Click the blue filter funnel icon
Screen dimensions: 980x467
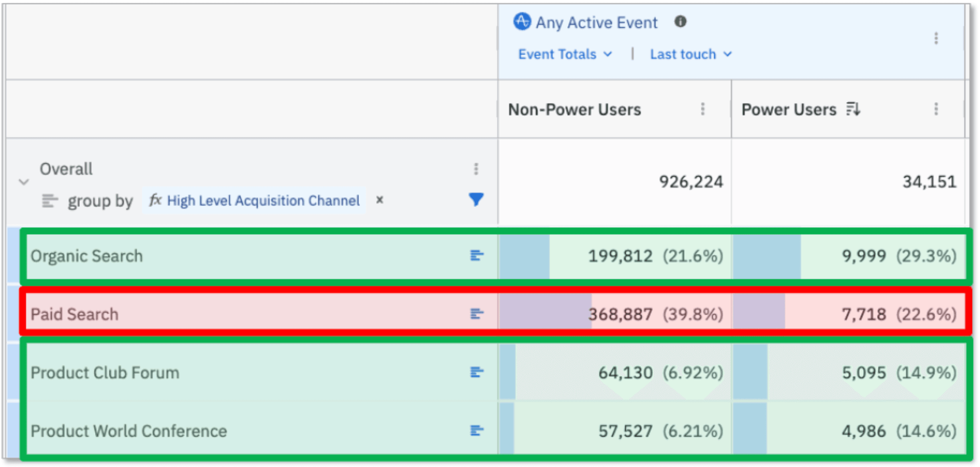point(476,199)
